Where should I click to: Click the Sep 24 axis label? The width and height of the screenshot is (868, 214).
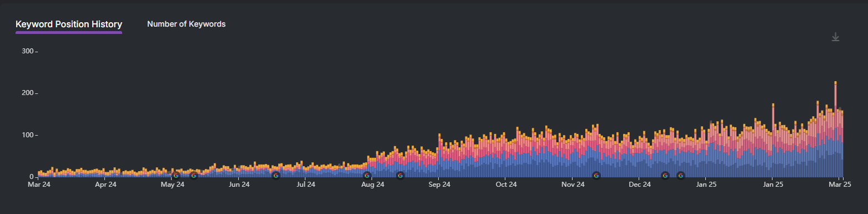click(439, 184)
